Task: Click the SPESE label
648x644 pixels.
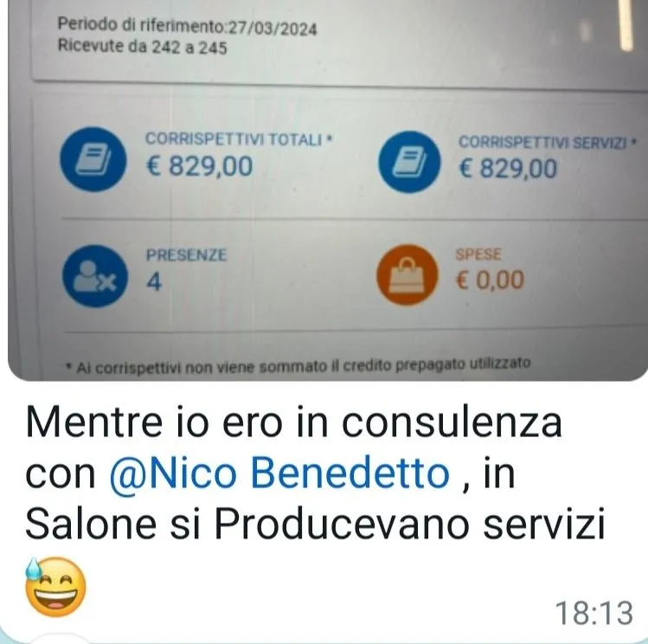Action: tap(478, 254)
